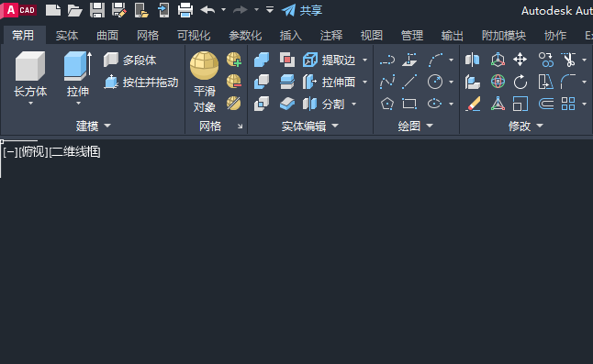Click the Plot printer icon

point(185,10)
